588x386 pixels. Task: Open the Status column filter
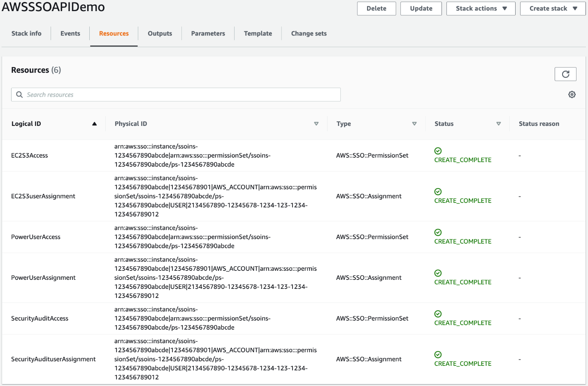click(498, 123)
